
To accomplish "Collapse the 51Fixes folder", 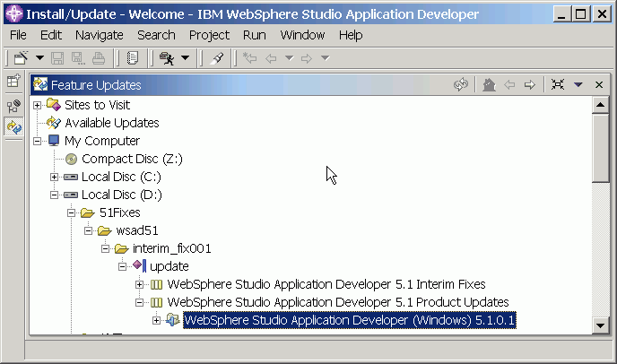I will [x=71, y=212].
